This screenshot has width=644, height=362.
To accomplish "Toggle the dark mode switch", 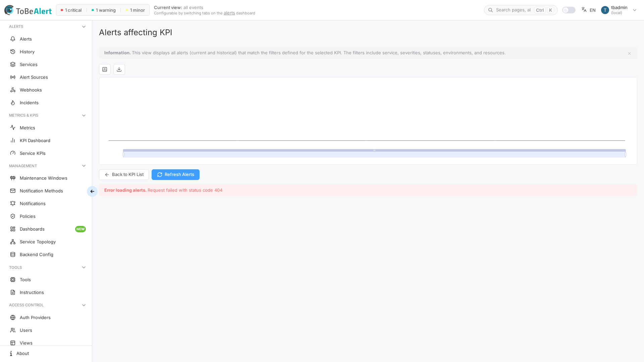I will (569, 10).
